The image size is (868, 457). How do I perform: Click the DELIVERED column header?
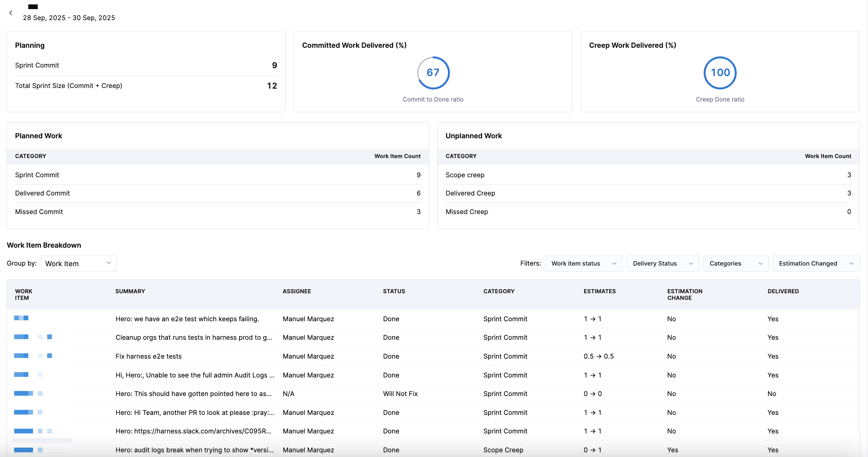(783, 291)
